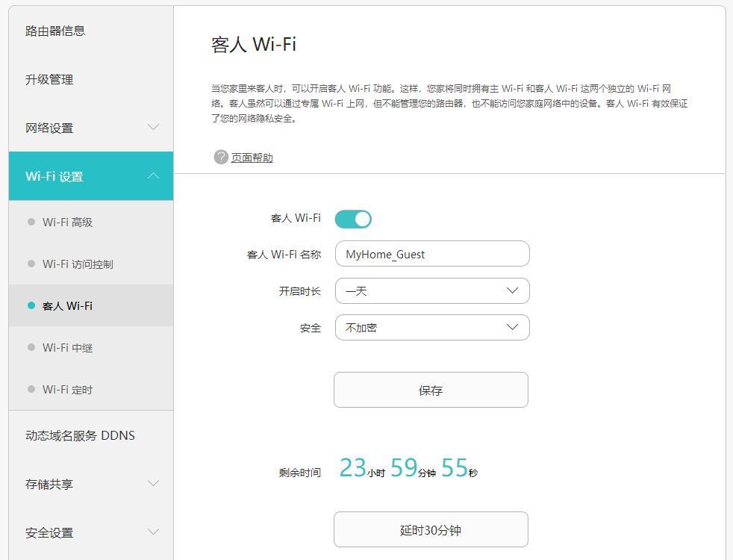Click the MyHome_Guest name input field

point(432,254)
